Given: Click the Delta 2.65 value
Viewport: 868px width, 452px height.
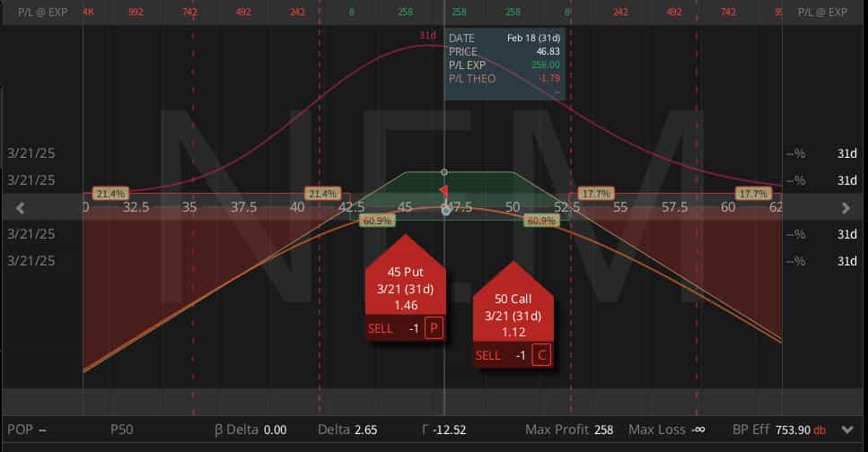Looking at the screenshot, I should click(366, 430).
